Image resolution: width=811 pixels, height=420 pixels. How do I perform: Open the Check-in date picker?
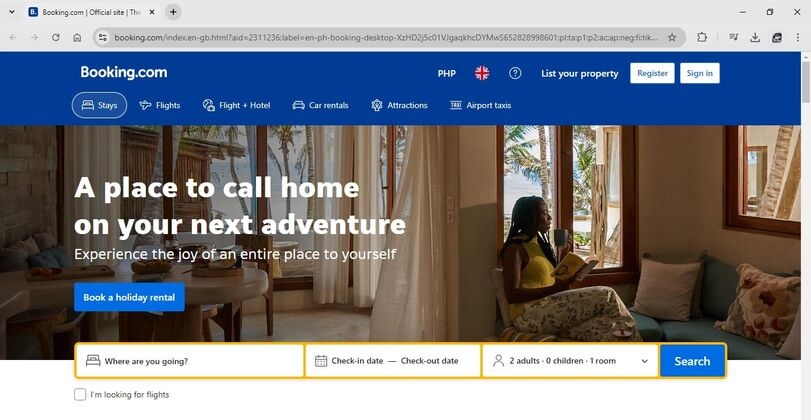click(x=357, y=361)
